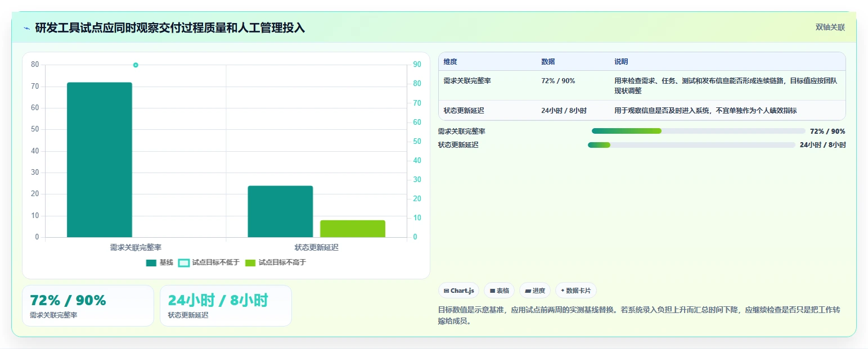Click the 24小时 / 8小时 table cell
Image resolution: width=868 pixels, height=349 pixels.
pos(564,111)
